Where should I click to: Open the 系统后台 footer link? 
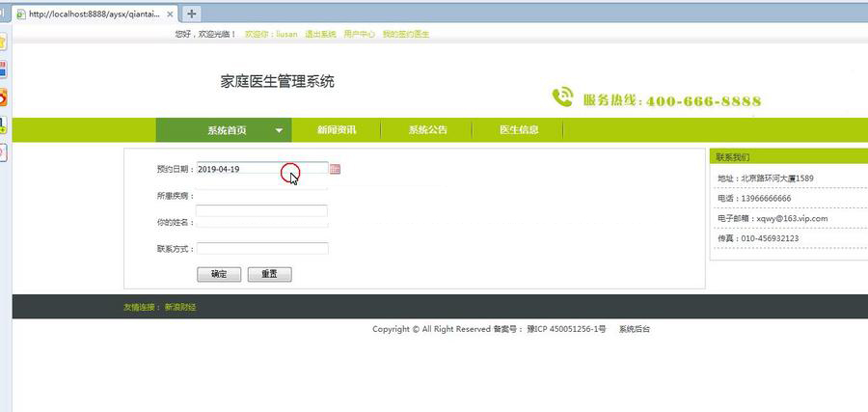pyautogui.click(x=635, y=329)
